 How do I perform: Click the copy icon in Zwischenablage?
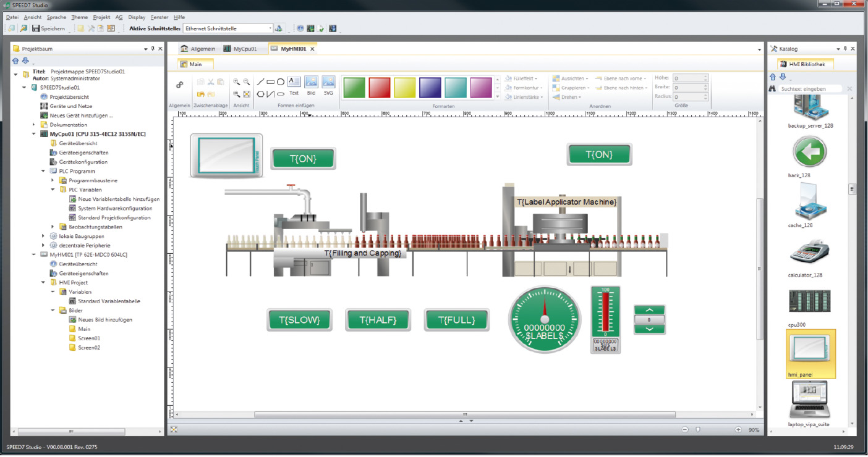pos(201,82)
